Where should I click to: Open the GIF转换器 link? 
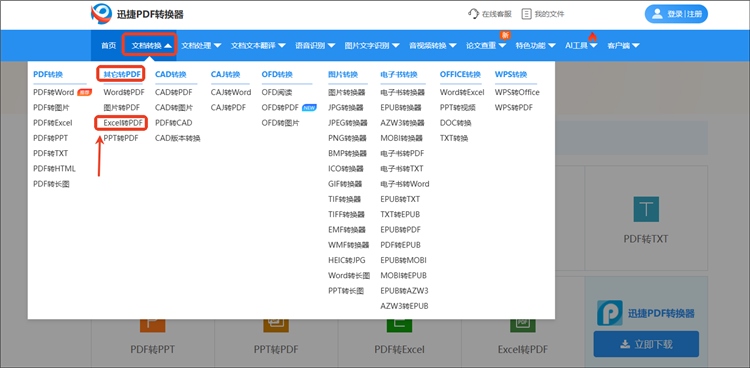click(345, 184)
